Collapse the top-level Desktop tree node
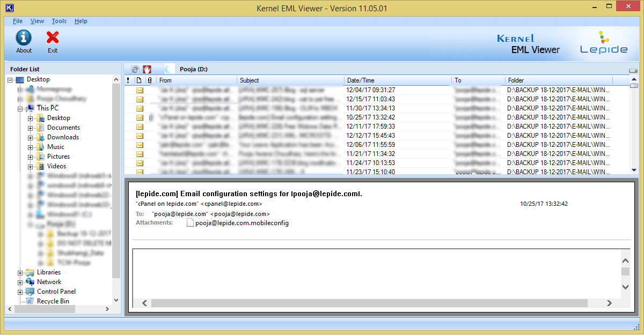Screen dimensions: 644x335 point(10,80)
